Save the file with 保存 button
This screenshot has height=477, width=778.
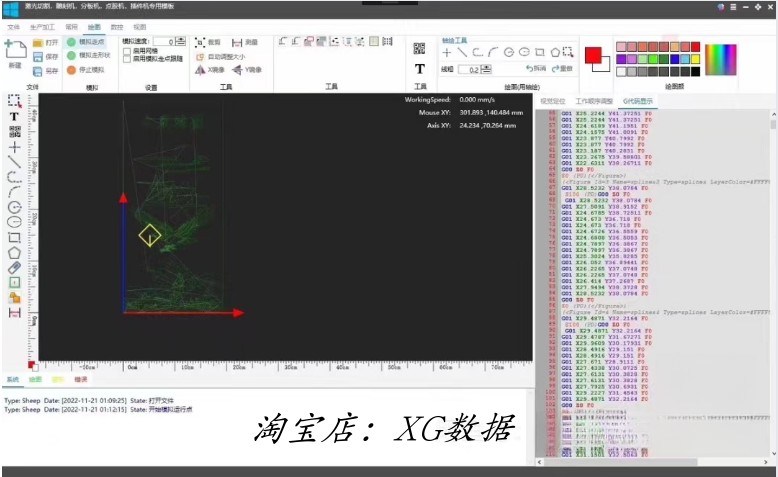pos(45,57)
